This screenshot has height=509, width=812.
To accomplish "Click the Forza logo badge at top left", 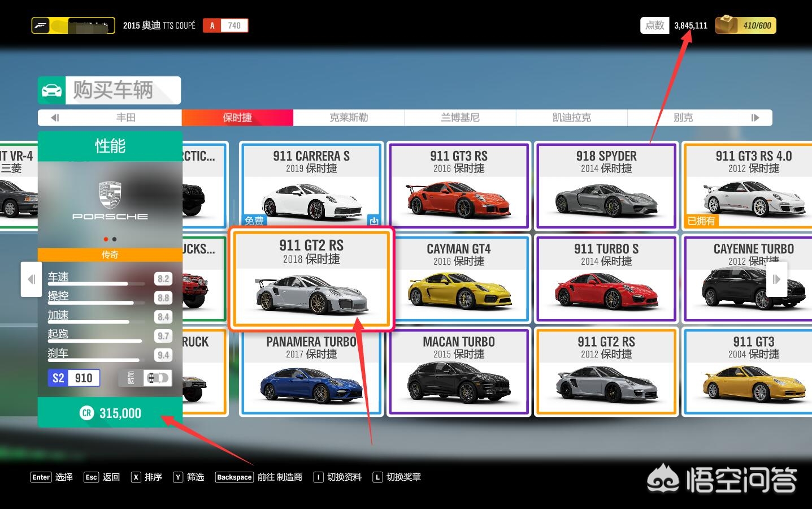I will 41,25.
